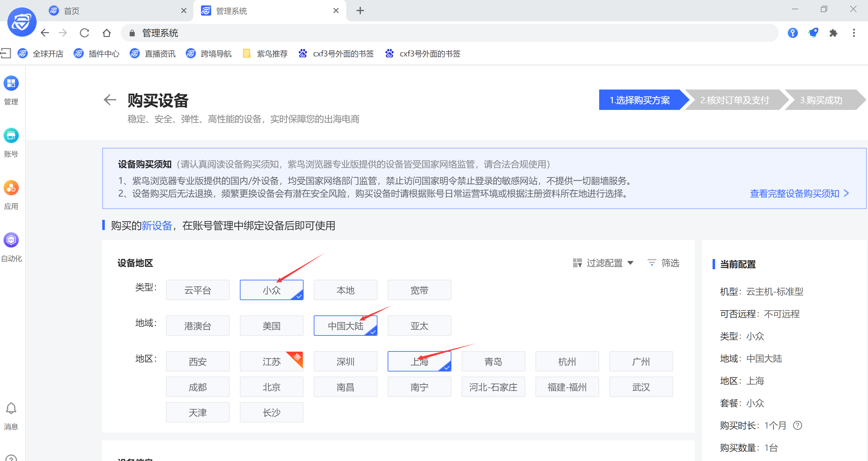The width and height of the screenshot is (868, 461).
Task: Open the browser three-dot menu
Action: point(854,33)
